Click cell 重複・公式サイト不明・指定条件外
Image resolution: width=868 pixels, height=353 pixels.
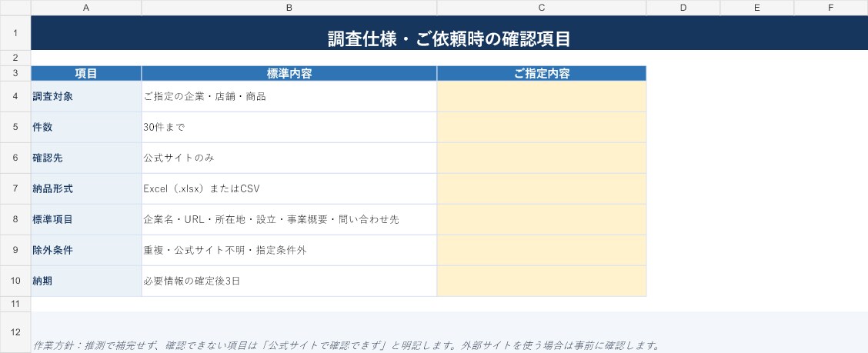[x=289, y=250]
